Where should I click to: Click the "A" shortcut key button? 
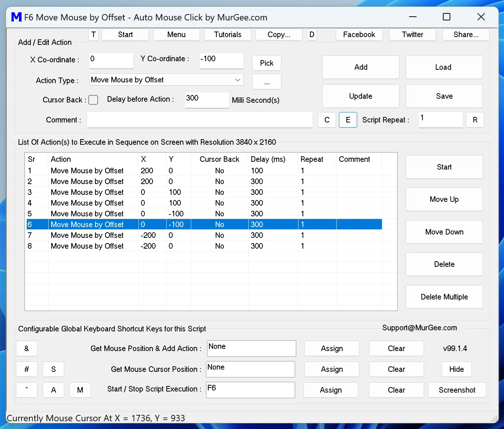[53, 390]
